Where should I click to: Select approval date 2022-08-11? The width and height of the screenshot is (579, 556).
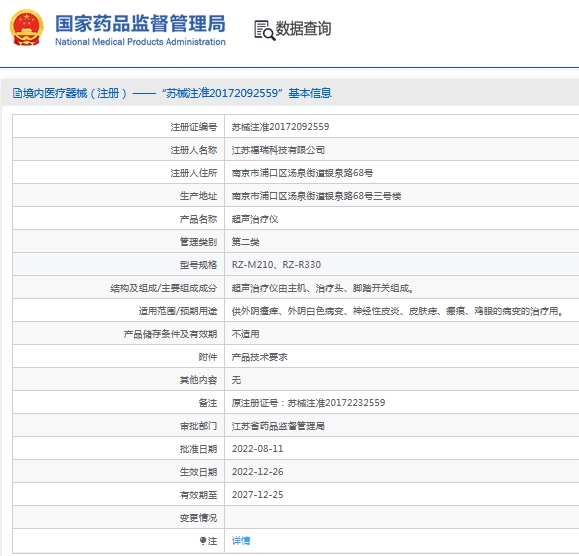pos(257,449)
